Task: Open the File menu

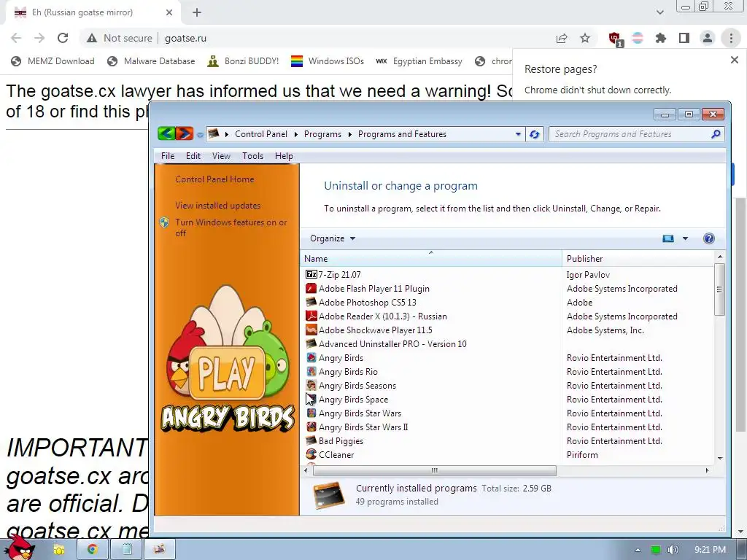Action: 168,156
